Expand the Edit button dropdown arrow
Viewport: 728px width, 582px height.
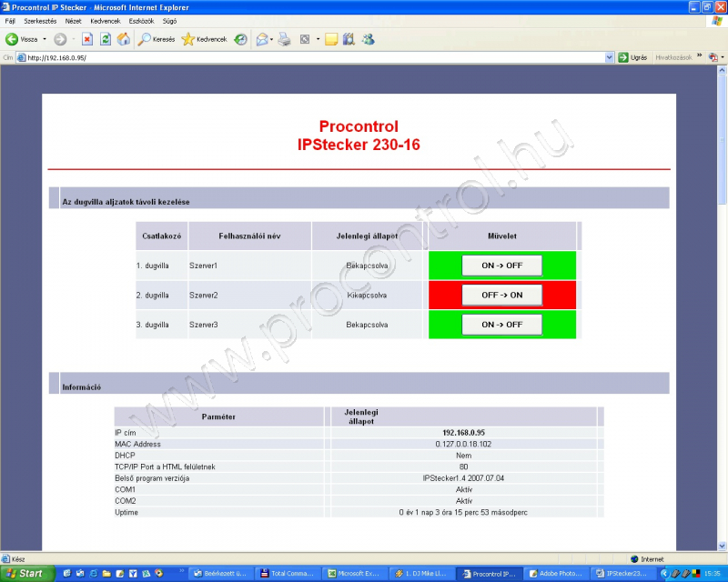pos(318,39)
